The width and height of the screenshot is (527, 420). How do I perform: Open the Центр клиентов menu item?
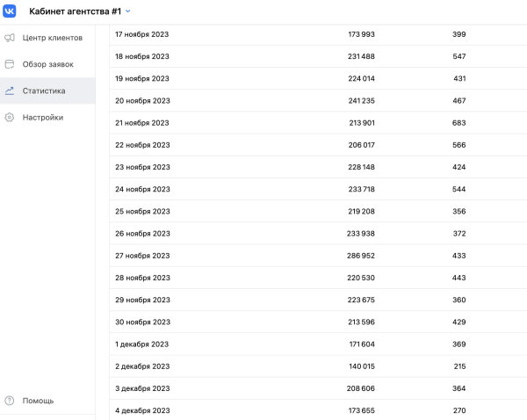pyautogui.click(x=52, y=38)
